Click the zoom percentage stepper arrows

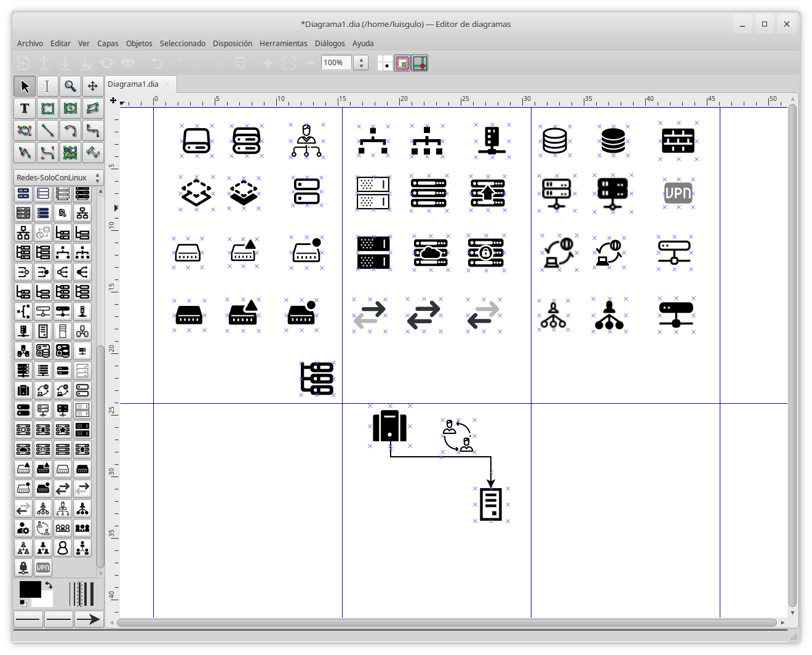coord(362,63)
